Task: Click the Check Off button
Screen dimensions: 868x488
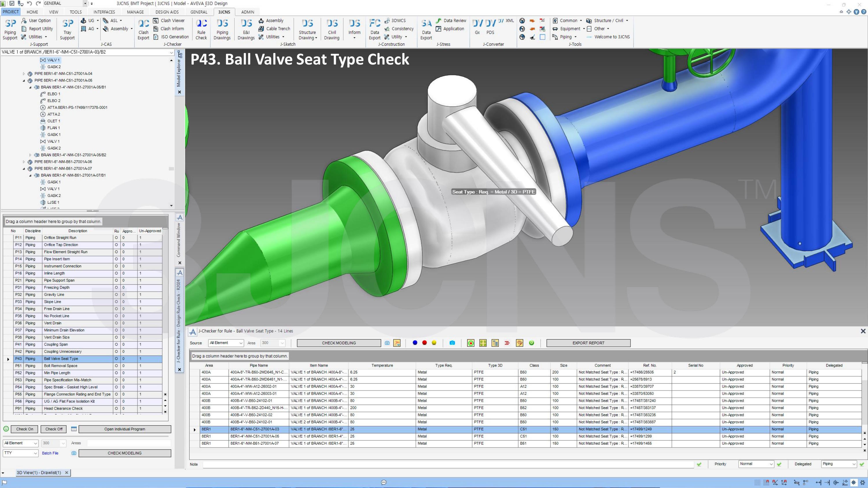Action: (x=54, y=429)
